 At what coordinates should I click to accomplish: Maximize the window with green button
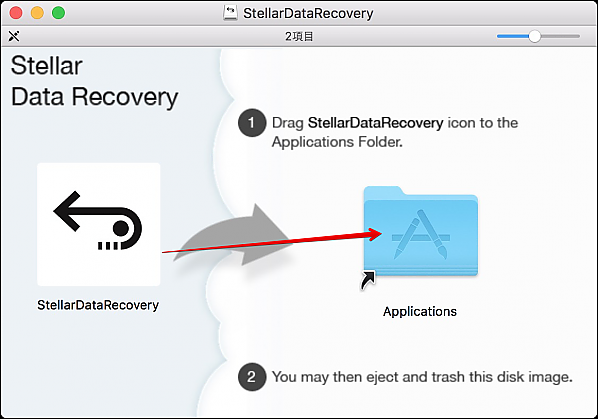[x=58, y=13]
